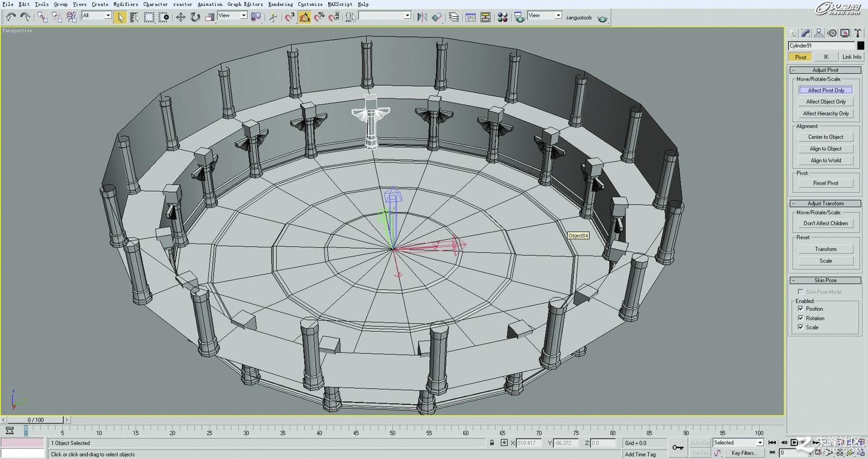Click the Redo arrow icon
The width and height of the screenshot is (868, 459).
[x=24, y=17]
